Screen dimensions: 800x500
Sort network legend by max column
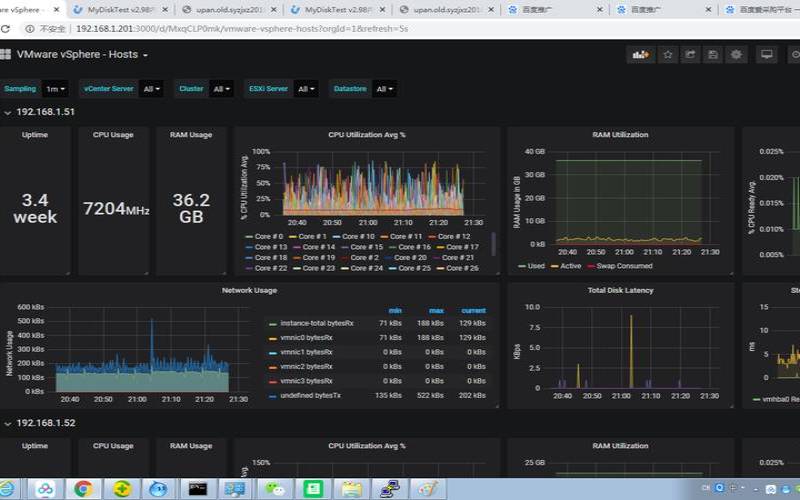point(436,311)
